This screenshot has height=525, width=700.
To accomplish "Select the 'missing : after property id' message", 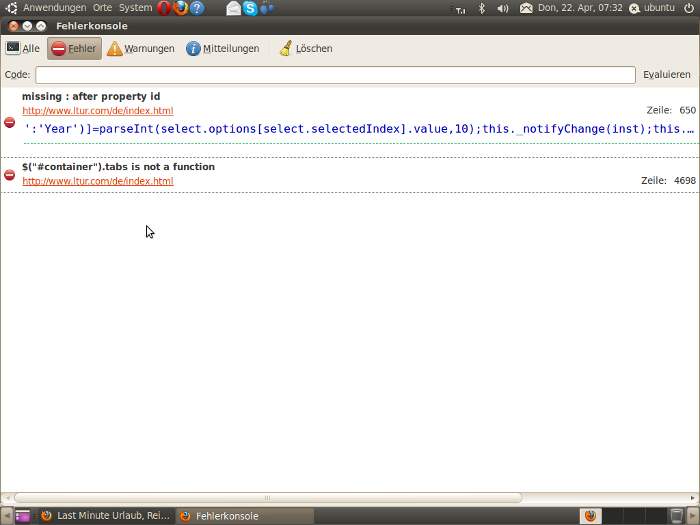I will tap(91, 96).
